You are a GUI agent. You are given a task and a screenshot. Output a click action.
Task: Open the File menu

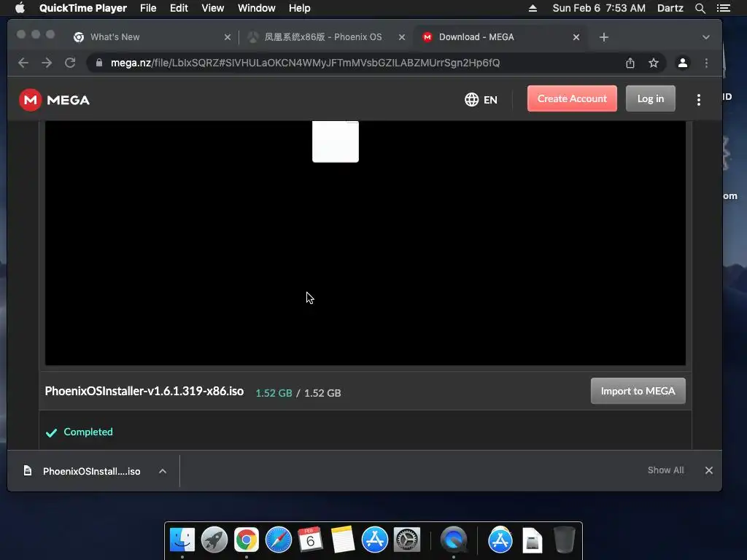click(x=148, y=8)
